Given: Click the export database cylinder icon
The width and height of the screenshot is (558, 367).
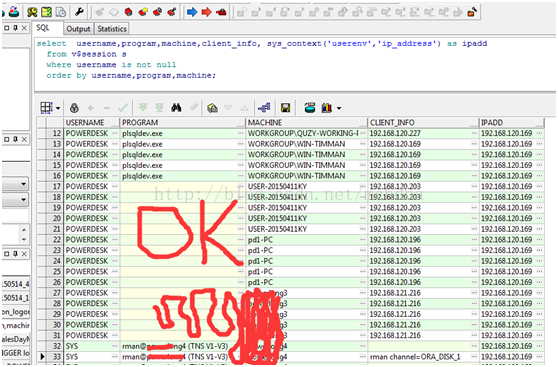Looking at the screenshot, I should tap(310, 108).
